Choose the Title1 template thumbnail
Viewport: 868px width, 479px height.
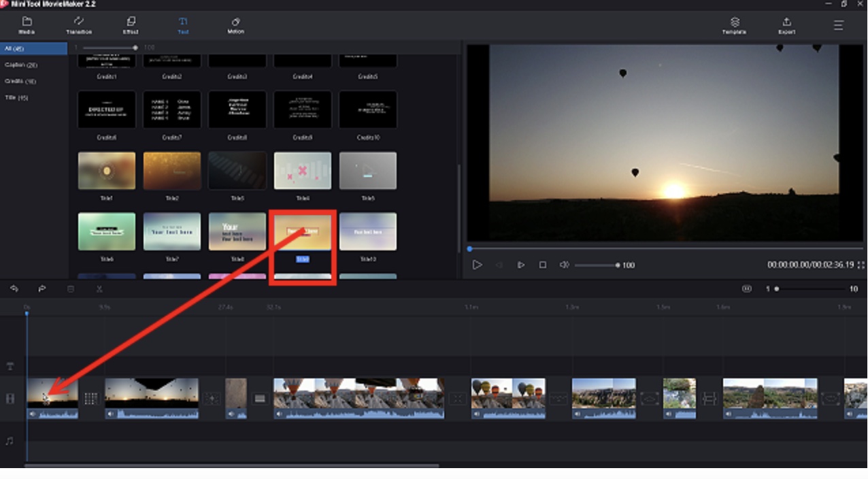tap(107, 171)
